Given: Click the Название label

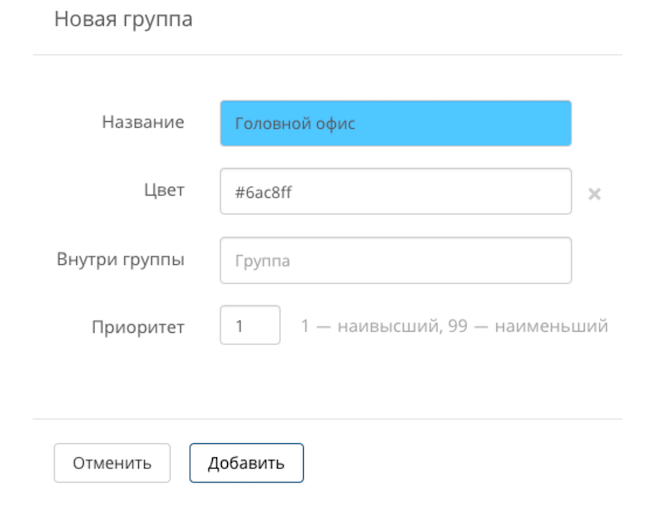Looking at the screenshot, I should pyautogui.click(x=143, y=122).
